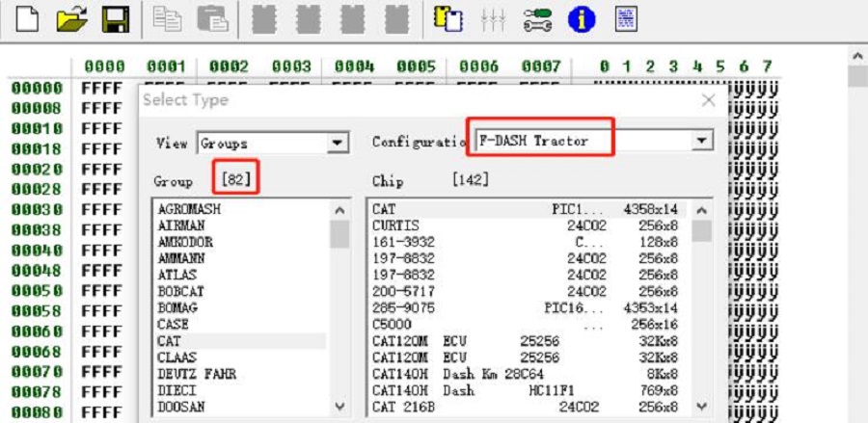Click the Group list scrollbar thumb
This screenshot has height=423, width=868.
pyautogui.click(x=339, y=234)
